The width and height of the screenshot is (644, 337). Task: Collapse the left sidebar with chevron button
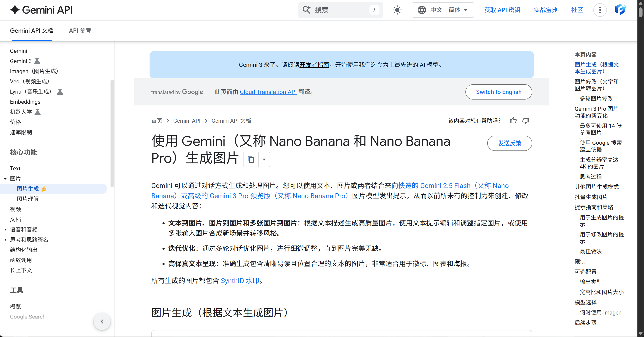102,322
